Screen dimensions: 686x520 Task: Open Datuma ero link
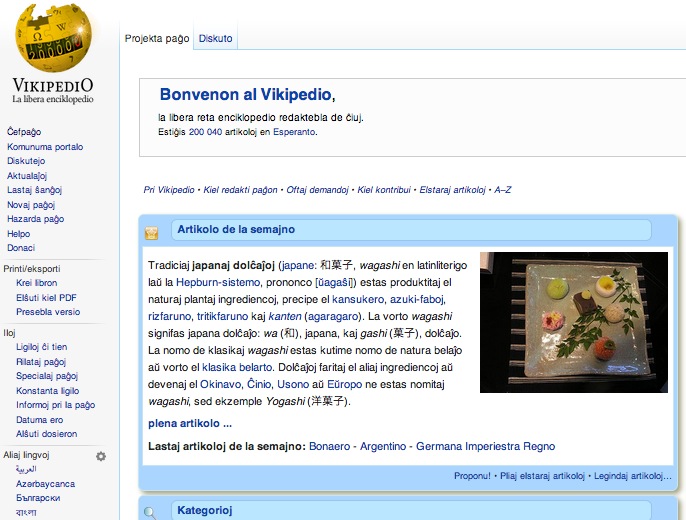click(39, 420)
